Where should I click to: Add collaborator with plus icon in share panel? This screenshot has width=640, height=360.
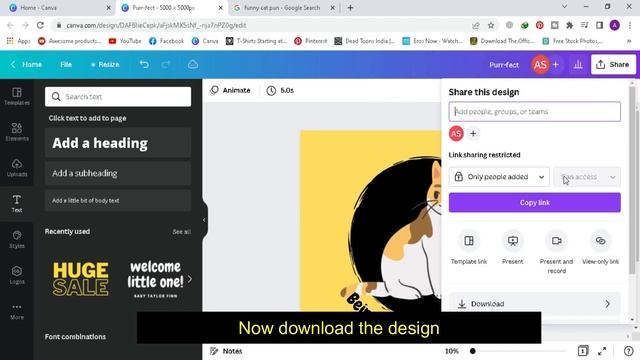coord(473,133)
